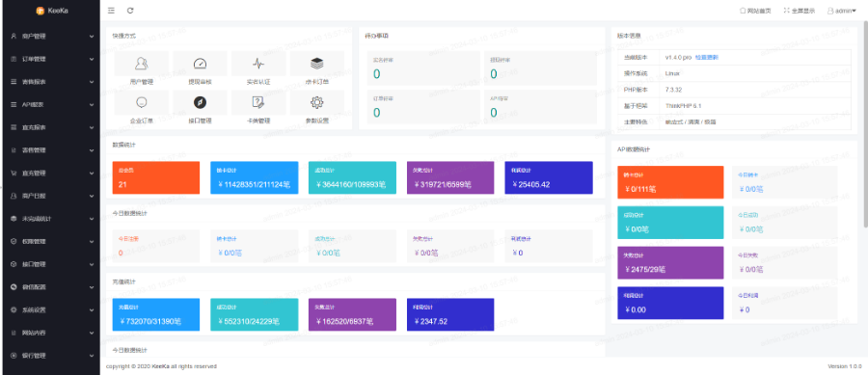Open 用户管理 shortcut user icon

[141, 64]
